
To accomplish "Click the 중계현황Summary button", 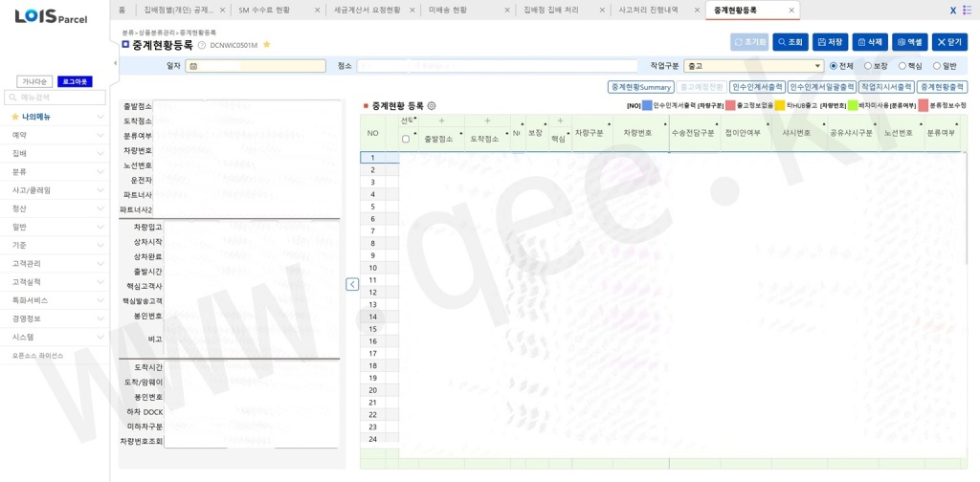I will (x=640, y=87).
